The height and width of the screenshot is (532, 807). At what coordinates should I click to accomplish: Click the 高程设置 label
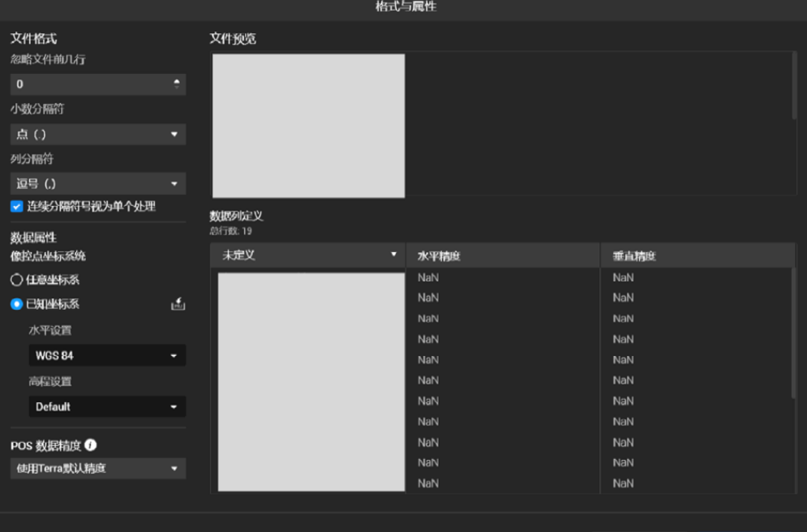[x=50, y=381]
